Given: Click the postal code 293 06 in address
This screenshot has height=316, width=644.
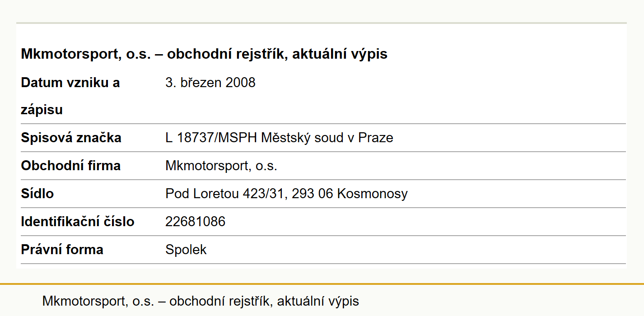Looking at the screenshot, I should click(313, 194).
